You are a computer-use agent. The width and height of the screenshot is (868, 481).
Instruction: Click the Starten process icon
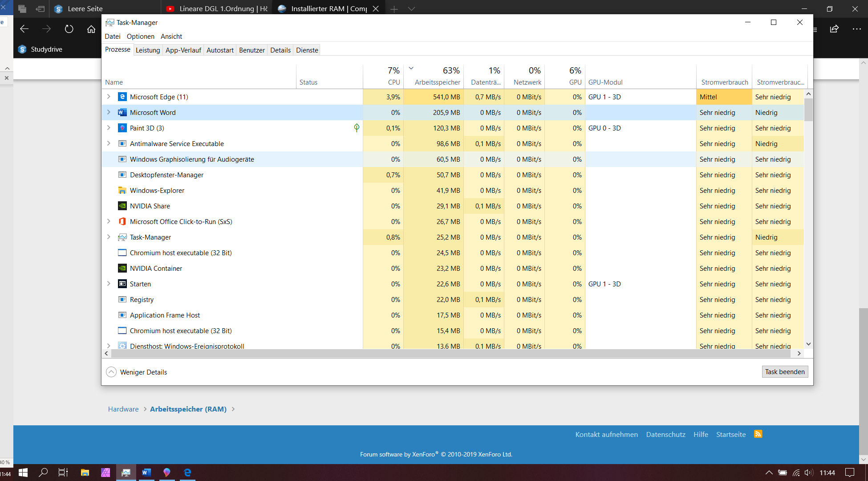(x=122, y=284)
